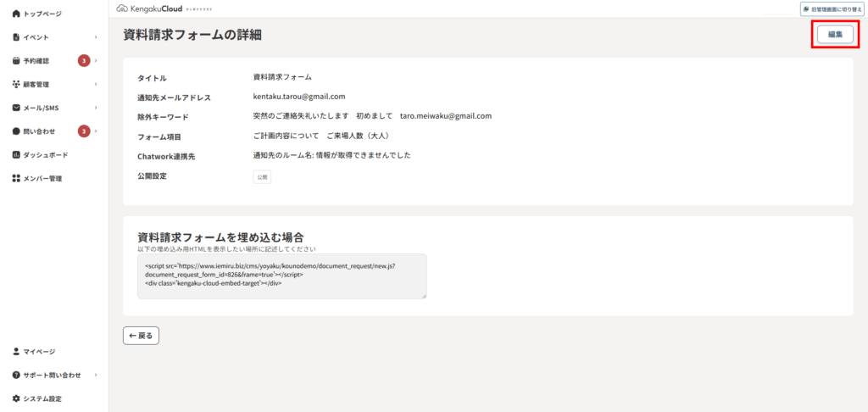Expand the イベント submenu chevron
Screen dimensions: 868x412
pos(96,37)
